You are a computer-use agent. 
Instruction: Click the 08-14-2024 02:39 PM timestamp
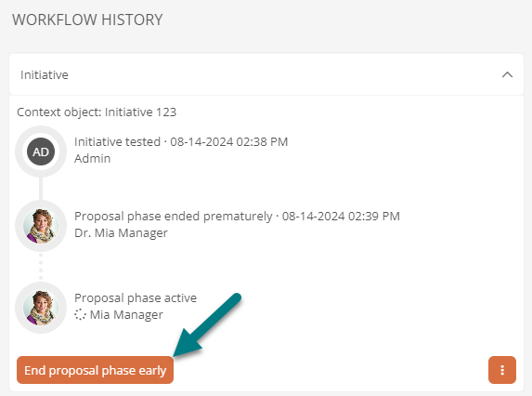pyautogui.click(x=341, y=217)
